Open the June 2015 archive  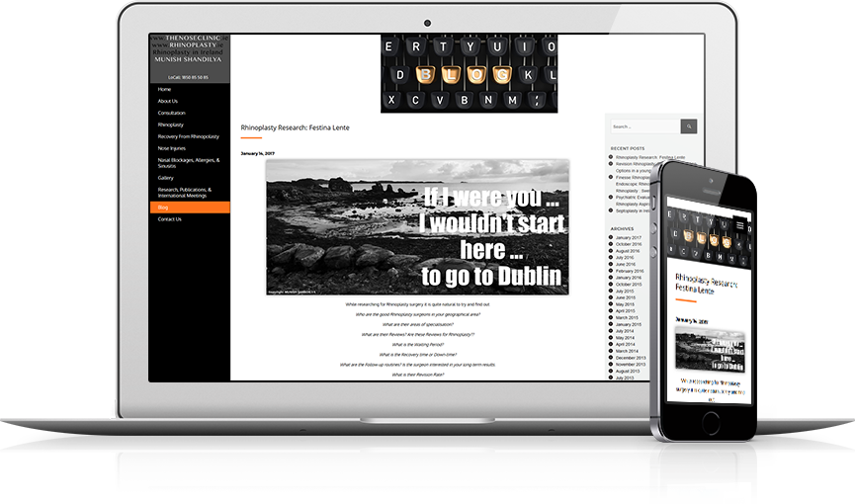pyautogui.click(x=626, y=297)
